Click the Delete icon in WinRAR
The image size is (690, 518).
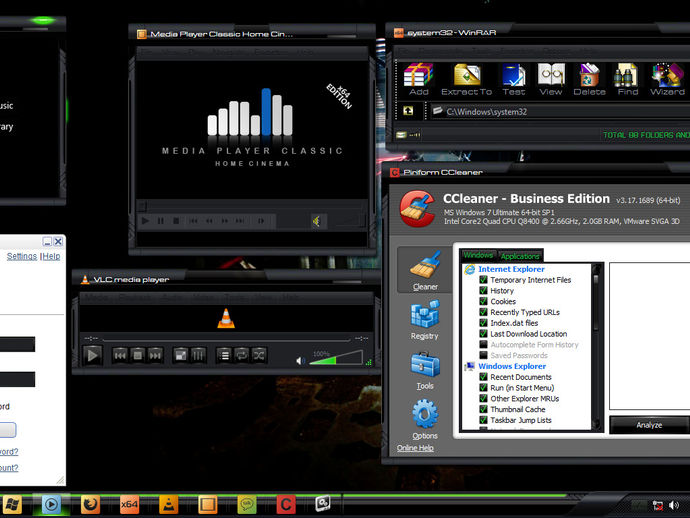589,79
